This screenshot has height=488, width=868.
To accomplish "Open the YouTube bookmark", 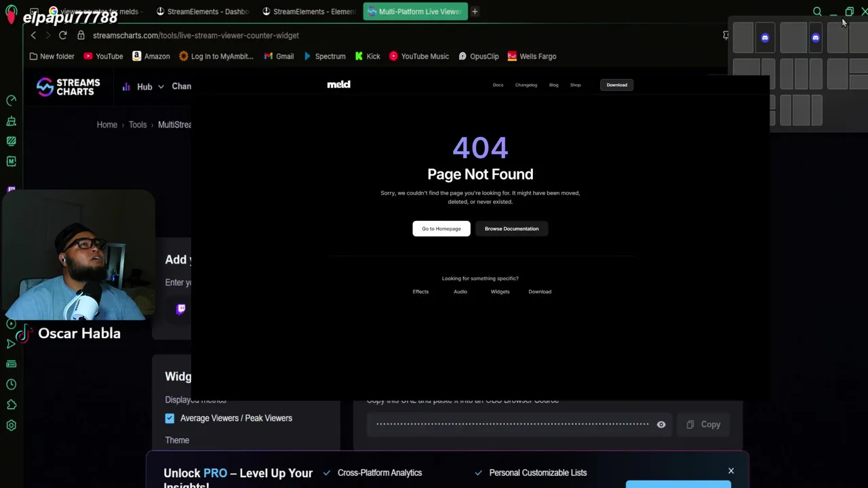I will coord(103,56).
